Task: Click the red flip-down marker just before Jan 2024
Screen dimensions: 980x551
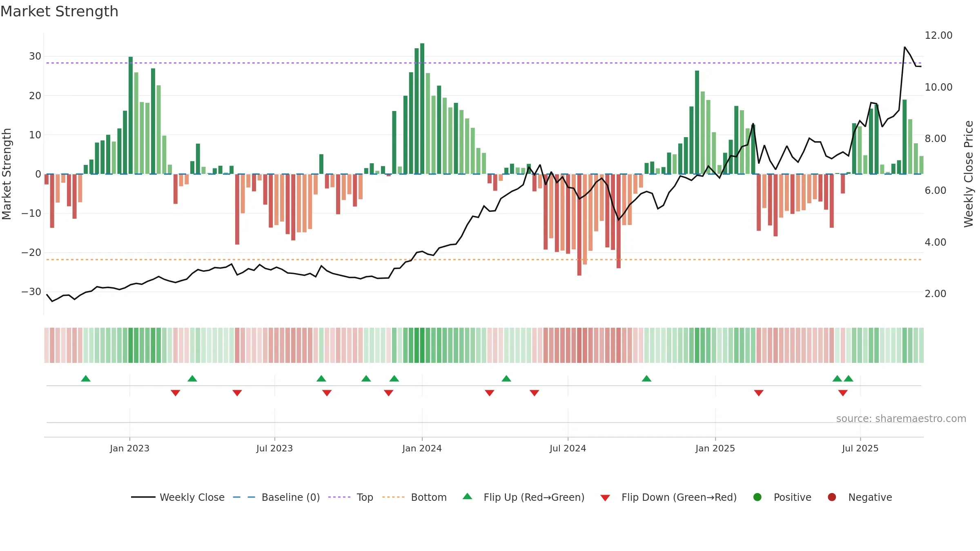Action: tap(388, 393)
